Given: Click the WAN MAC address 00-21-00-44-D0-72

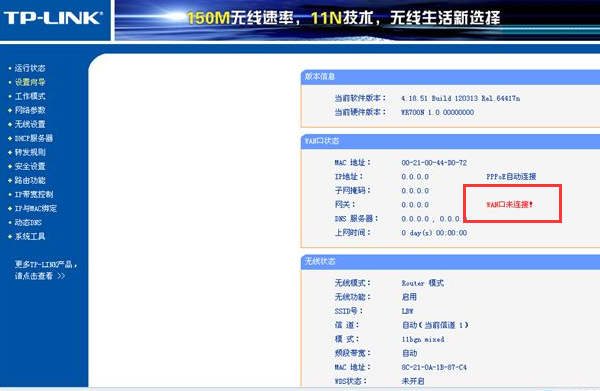Looking at the screenshot, I should [x=434, y=163].
